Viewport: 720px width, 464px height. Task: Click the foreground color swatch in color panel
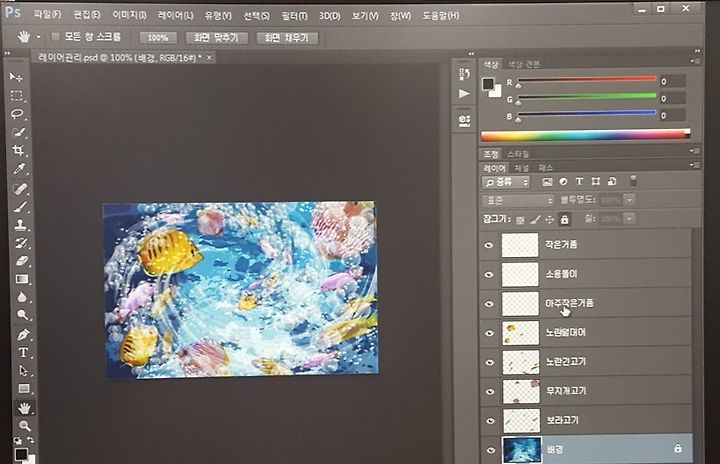coord(488,84)
